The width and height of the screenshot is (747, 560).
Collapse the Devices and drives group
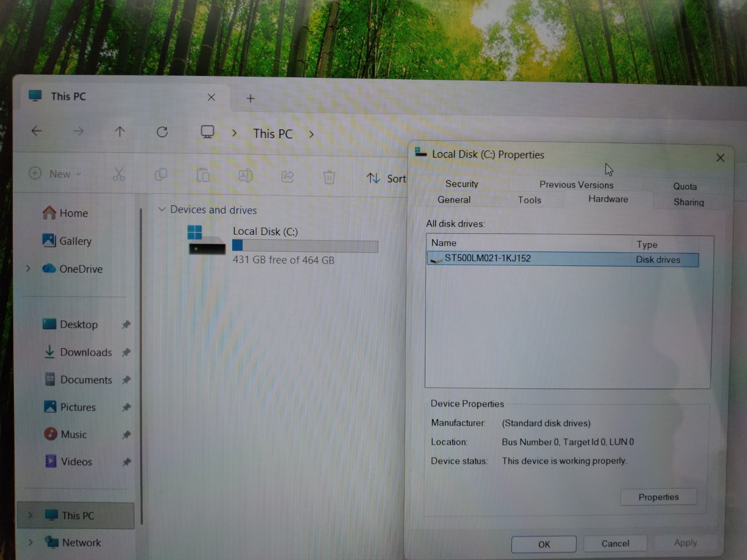click(x=162, y=209)
